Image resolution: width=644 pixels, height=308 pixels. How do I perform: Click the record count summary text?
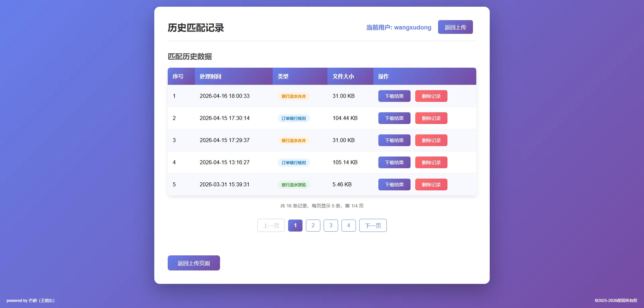322,206
